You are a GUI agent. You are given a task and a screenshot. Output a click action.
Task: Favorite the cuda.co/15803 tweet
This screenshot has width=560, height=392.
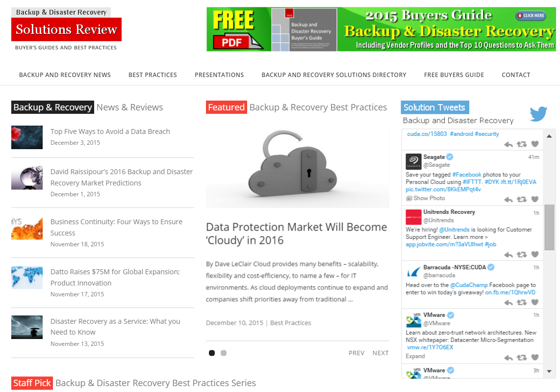point(535,144)
